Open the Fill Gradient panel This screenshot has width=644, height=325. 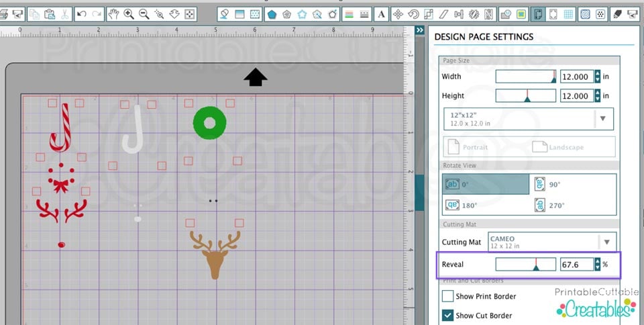pos(239,14)
